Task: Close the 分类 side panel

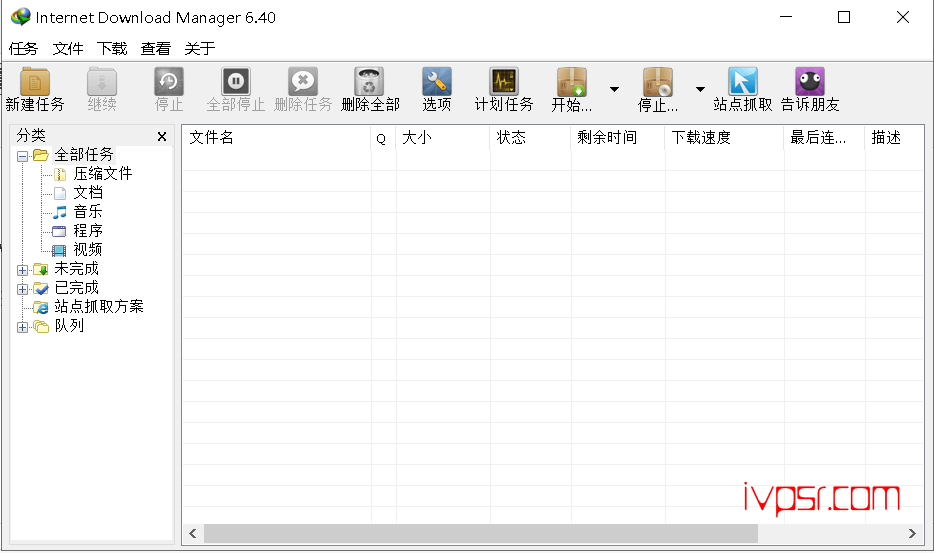Action: pyautogui.click(x=161, y=136)
